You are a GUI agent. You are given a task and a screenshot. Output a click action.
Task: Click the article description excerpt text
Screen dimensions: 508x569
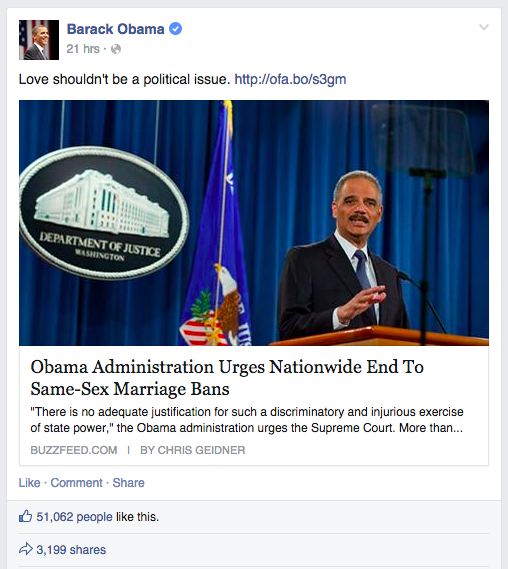[x=247, y=420]
